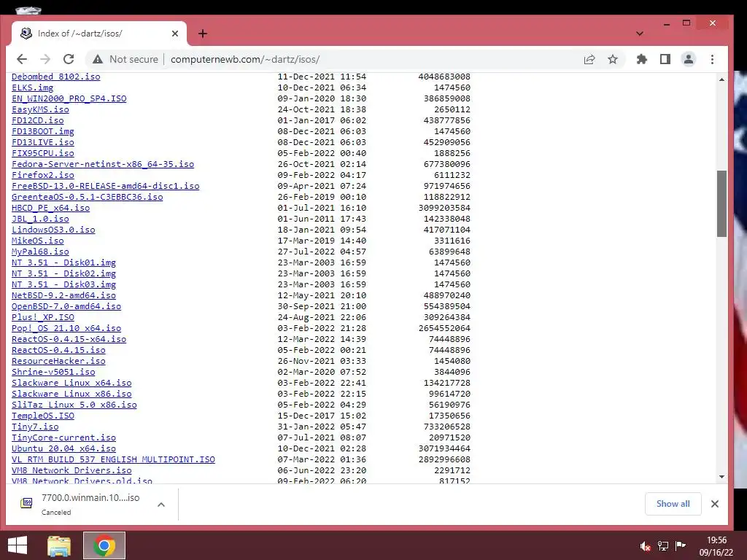Click Shrine-v5051.iso link
747x560 pixels.
click(53, 373)
